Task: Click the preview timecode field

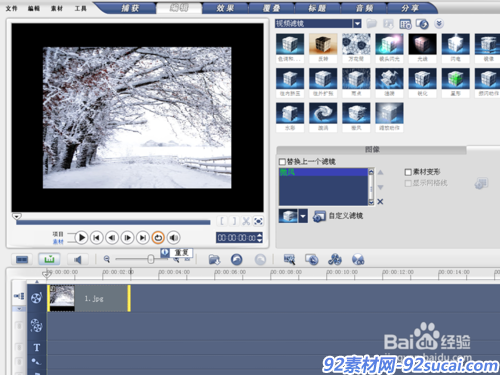Action: [x=236, y=238]
